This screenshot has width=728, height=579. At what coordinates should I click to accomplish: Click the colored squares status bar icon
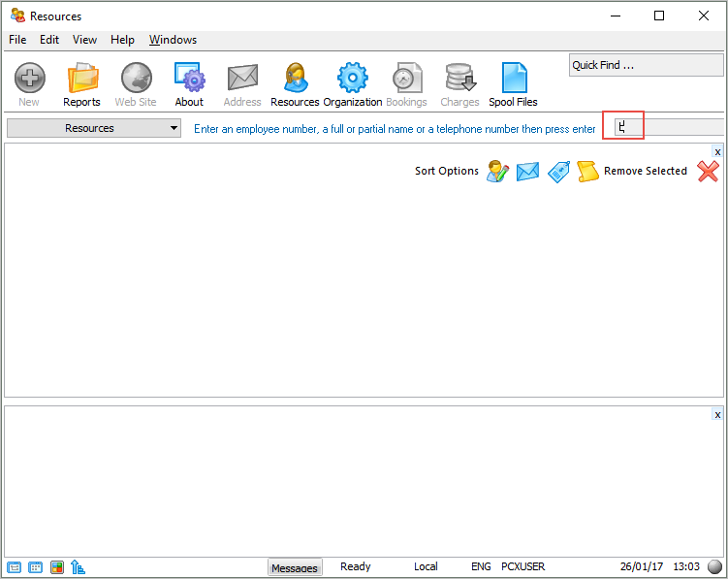click(57, 567)
